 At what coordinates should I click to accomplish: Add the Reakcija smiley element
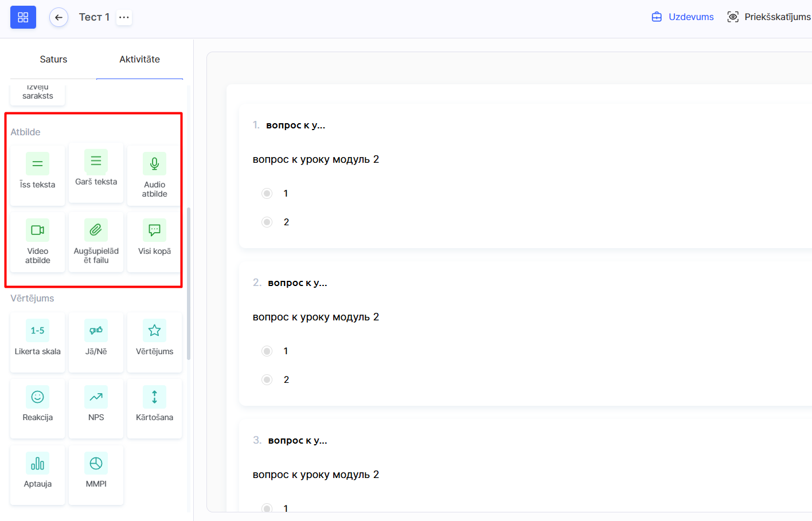tap(37, 397)
